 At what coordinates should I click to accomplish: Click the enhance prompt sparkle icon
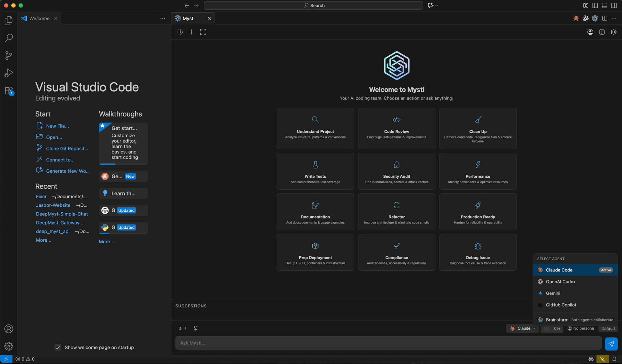[x=196, y=328]
